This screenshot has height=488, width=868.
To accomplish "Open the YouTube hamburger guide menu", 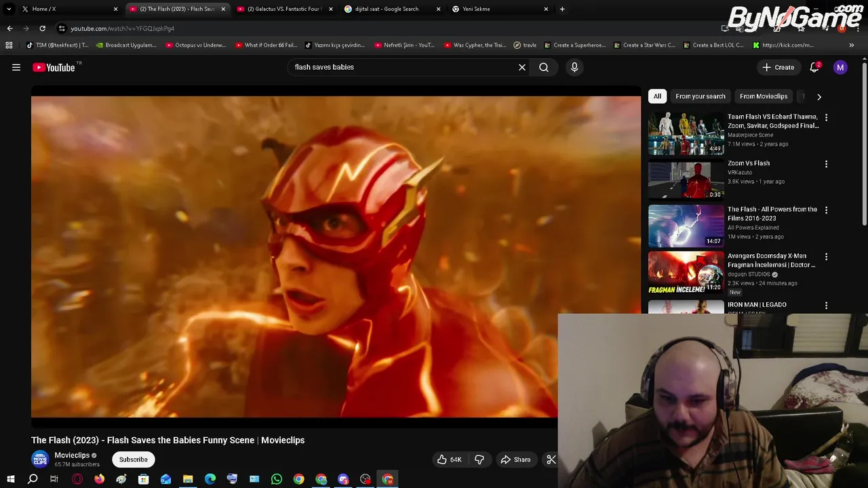I will pyautogui.click(x=16, y=67).
